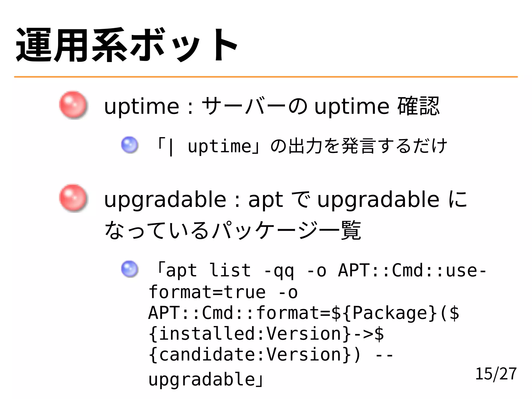Click the page number 15/27
Viewport: 532px width, 399px height.
496,374
